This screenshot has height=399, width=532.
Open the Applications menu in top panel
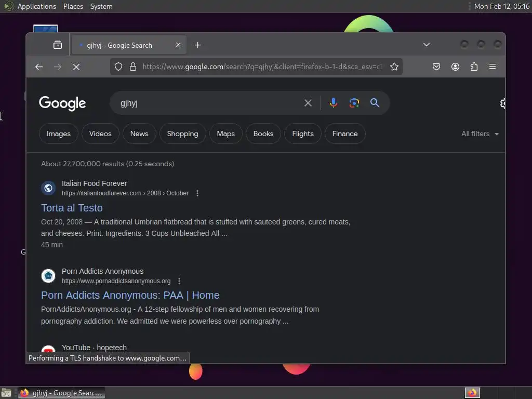pos(37,6)
